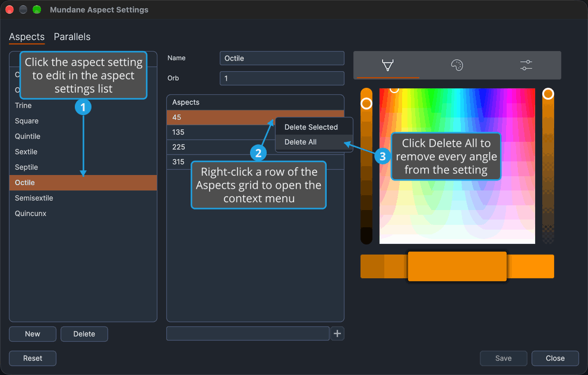Screen dimensions: 588x375
Task: Choose Delete All from context menu
Action: [314, 142]
